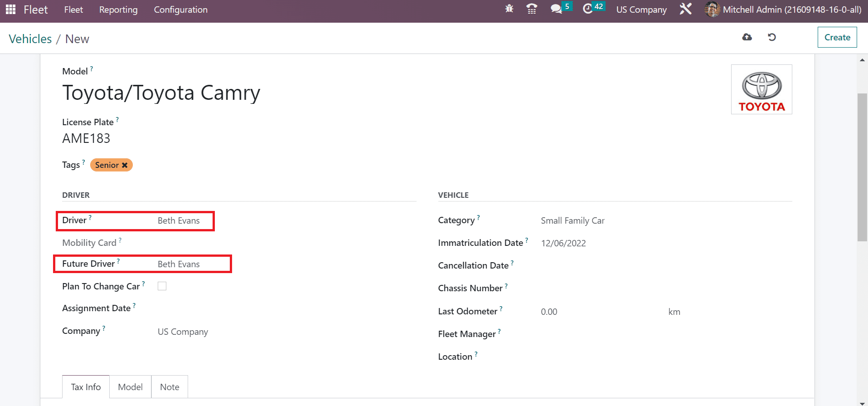
Task: Edit the Model field Toyota Camry
Action: coord(161,93)
